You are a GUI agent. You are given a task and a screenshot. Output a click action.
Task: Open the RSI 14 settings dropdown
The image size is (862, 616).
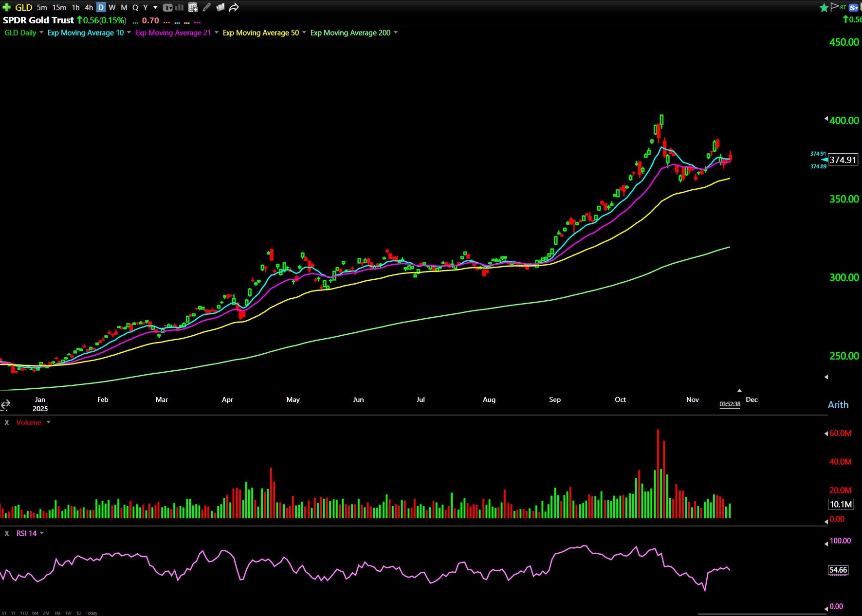42,533
